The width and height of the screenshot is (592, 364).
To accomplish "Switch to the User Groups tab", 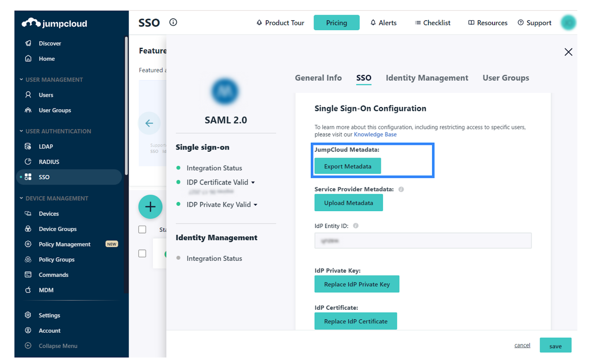I will pyautogui.click(x=506, y=78).
